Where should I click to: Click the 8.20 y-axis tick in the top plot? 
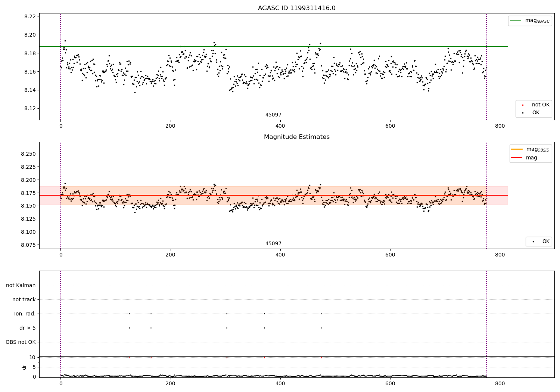click(x=30, y=35)
